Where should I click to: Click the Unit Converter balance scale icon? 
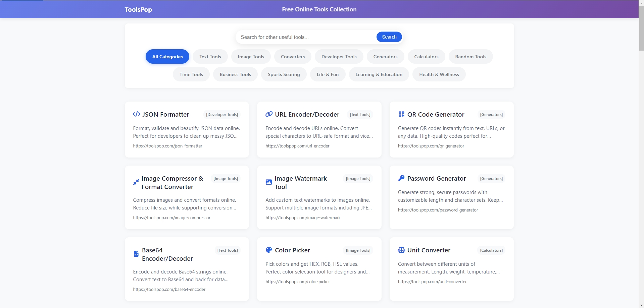coord(401,250)
